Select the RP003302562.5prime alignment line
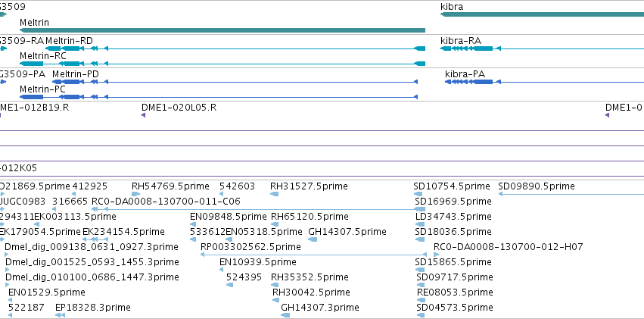This screenshot has height=319, width=644. point(313,255)
